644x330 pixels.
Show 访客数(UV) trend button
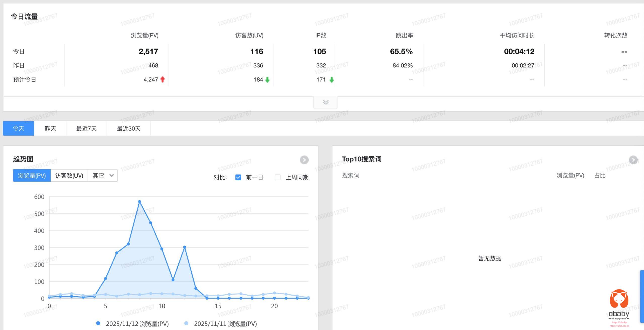pyautogui.click(x=69, y=176)
